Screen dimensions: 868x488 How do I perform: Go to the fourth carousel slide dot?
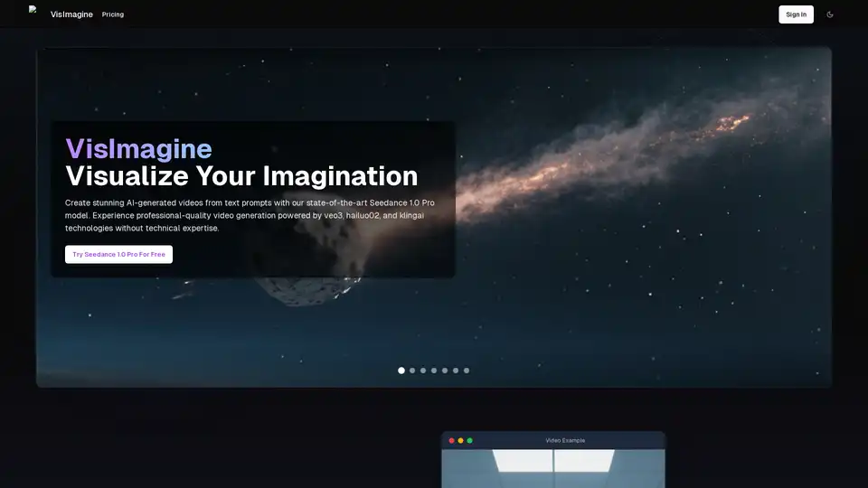point(434,371)
